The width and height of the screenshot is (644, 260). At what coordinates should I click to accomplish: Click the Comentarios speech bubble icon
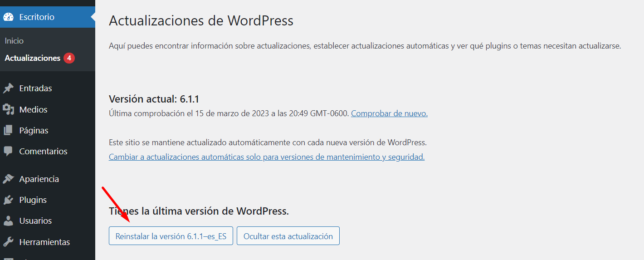click(x=8, y=151)
